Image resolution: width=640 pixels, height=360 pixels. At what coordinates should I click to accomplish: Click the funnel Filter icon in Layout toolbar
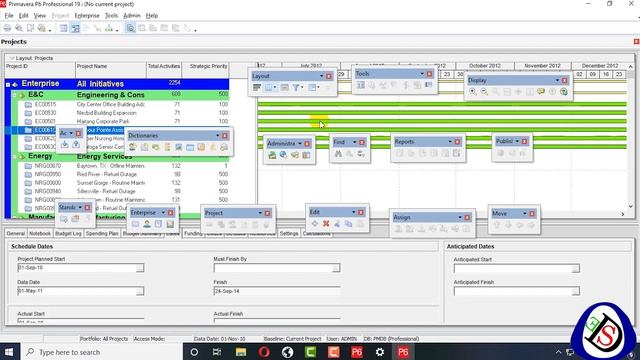point(296,87)
